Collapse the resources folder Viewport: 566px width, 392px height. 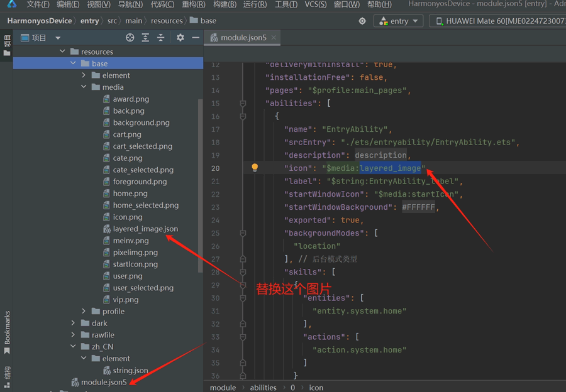pyautogui.click(x=62, y=52)
